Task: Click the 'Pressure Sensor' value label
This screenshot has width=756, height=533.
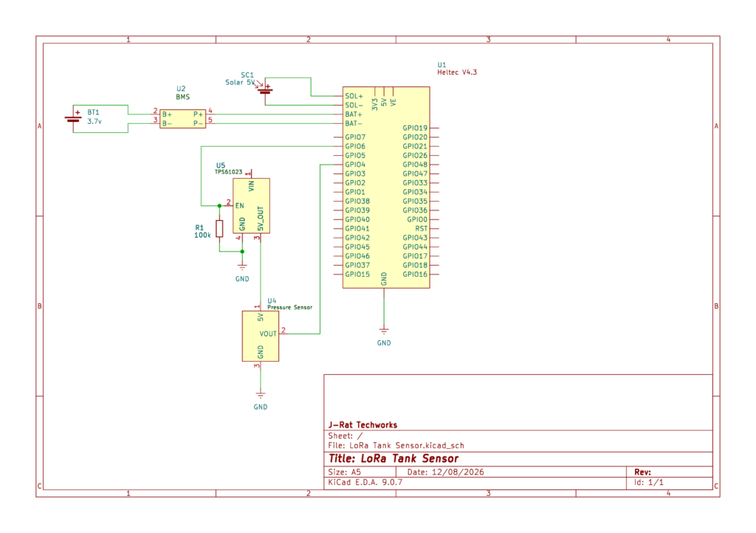Action: point(289,307)
